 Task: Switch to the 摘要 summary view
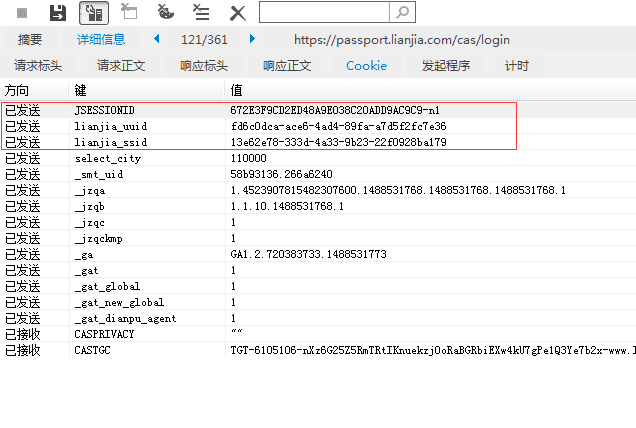pos(30,40)
